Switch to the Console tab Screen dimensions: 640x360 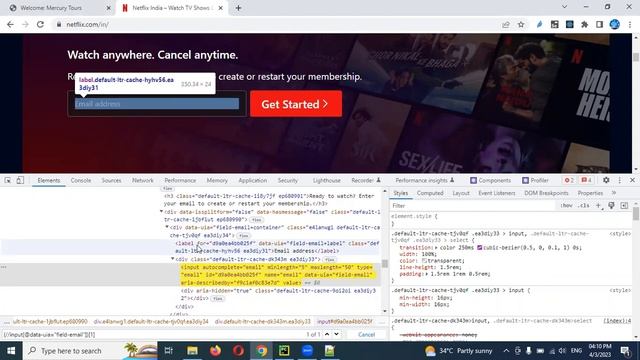tap(81, 180)
